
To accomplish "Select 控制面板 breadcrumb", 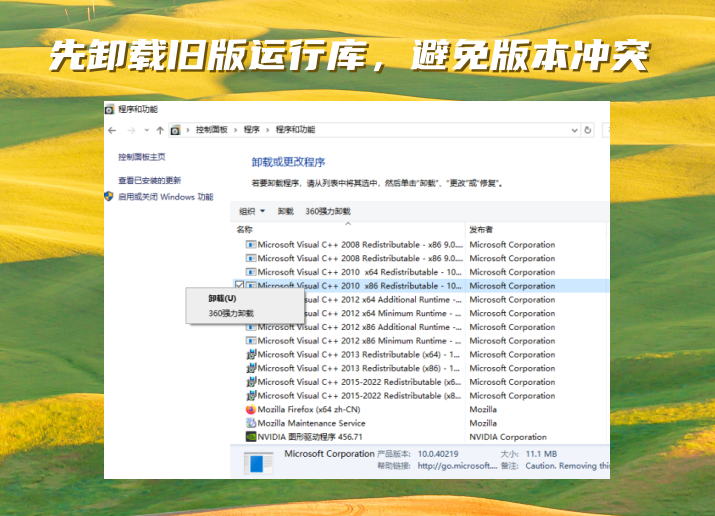I will (212, 130).
